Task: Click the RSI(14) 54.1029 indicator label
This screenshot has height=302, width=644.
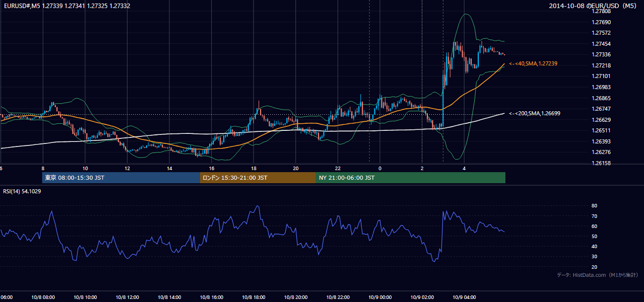Action: (x=22, y=191)
